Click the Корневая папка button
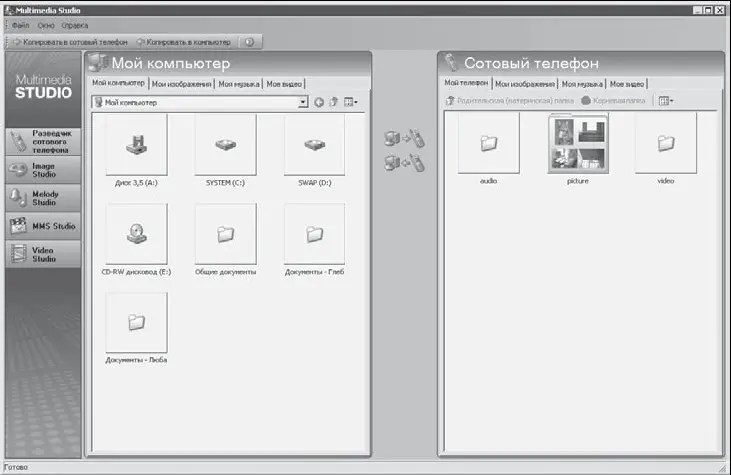 pyautogui.click(x=614, y=101)
